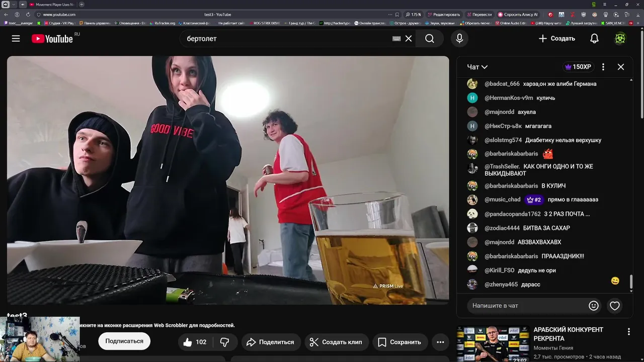Viewport: 644px width, 362px height.
Task: Open the 'Панель управления' bookmark
Action: tap(95, 23)
